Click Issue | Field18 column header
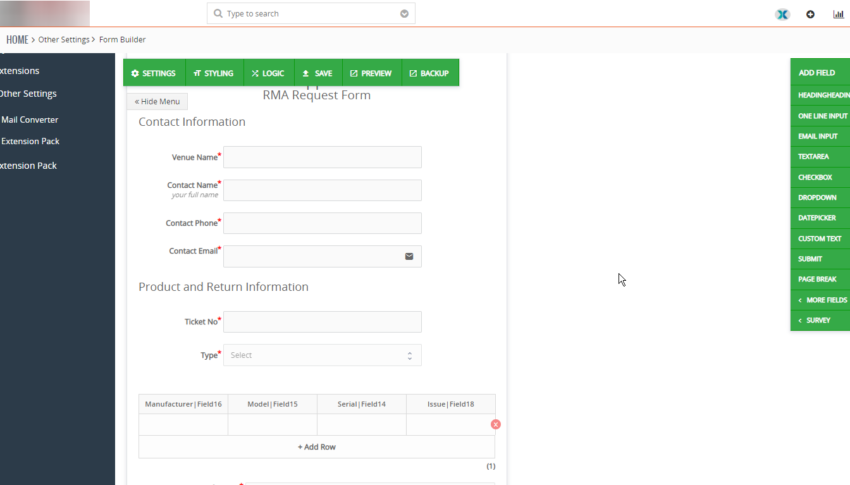 (450, 404)
